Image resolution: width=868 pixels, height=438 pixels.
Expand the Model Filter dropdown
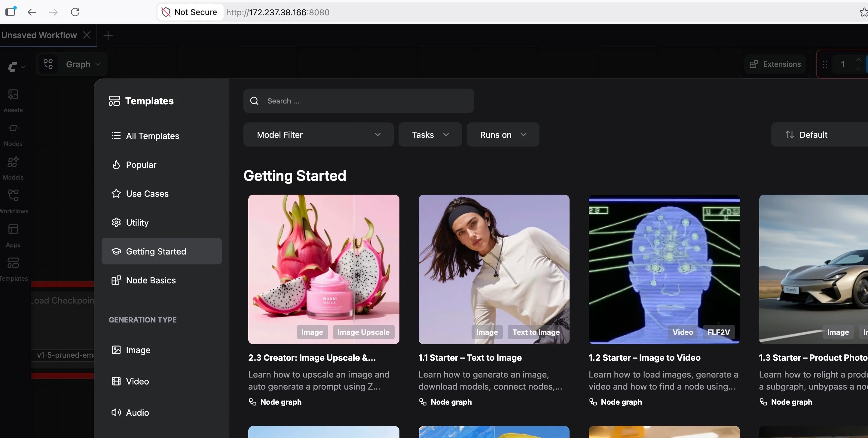coord(318,134)
